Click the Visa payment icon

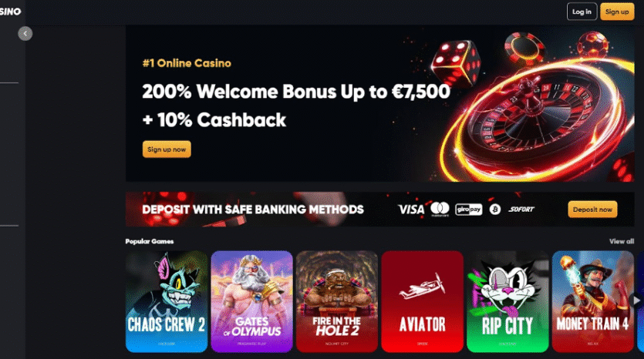(411, 210)
